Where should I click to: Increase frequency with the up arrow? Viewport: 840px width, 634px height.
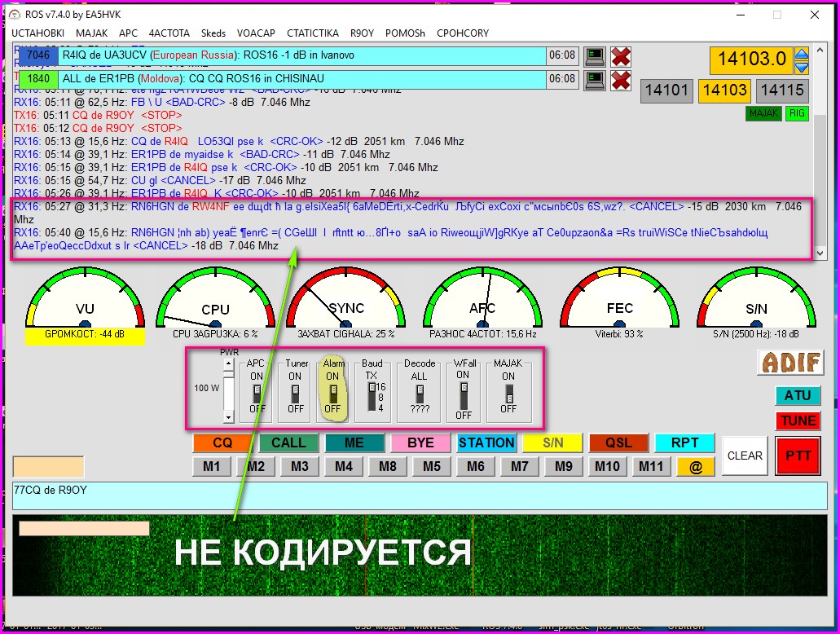pos(802,55)
